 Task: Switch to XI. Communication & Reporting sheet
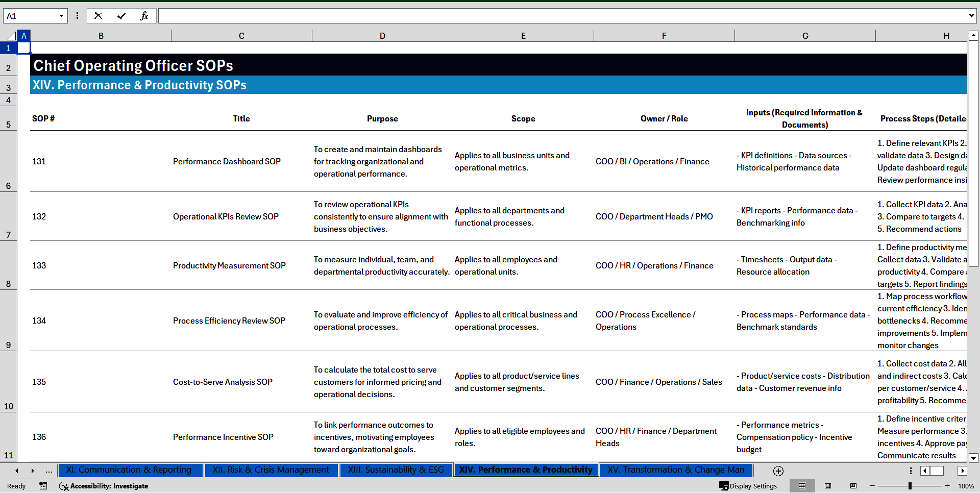(129, 470)
